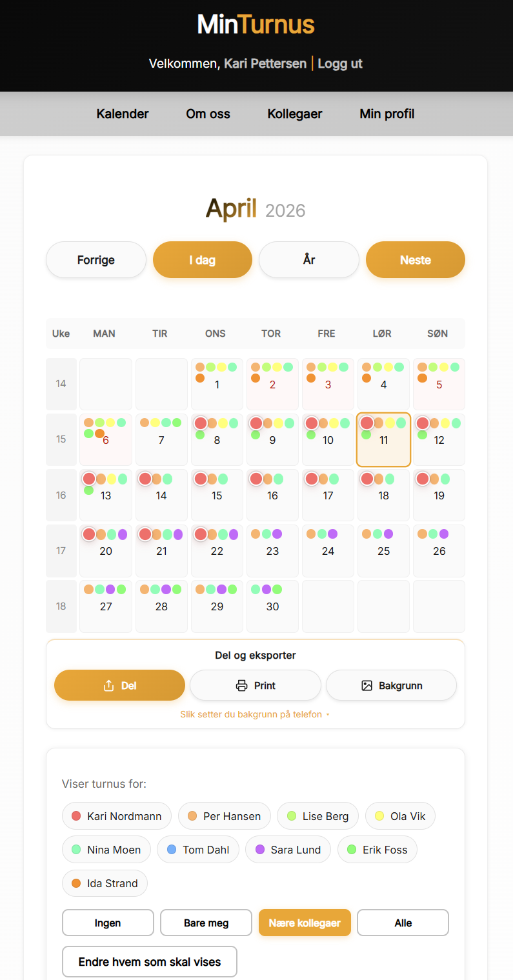Image resolution: width=513 pixels, height=980 pixels.
Task: Toggle Tom Dahl colleague filter chip
Action: [198, 850]
